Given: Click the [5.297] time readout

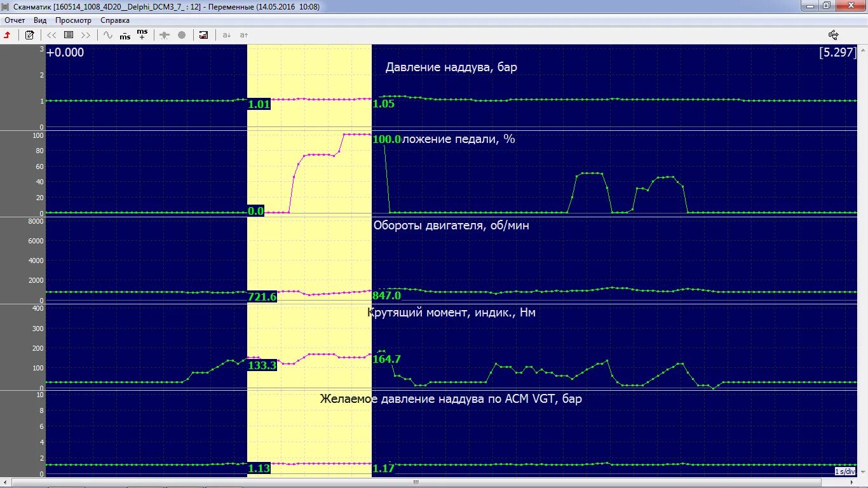Looking at the screenshot, I should coord(838,53).
